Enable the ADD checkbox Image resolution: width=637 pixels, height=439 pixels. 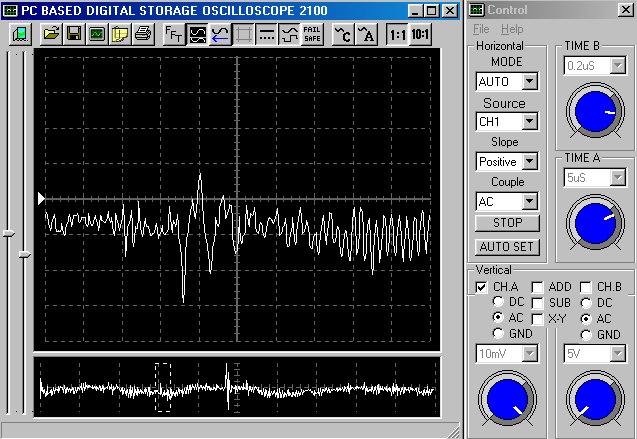tap(538, 287)
